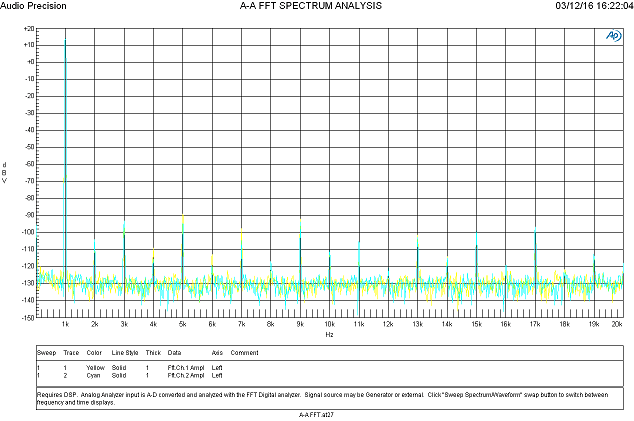Select the 5k harmonic peak
The width and height of the screenshot is (634, 421).
[183, 216]
